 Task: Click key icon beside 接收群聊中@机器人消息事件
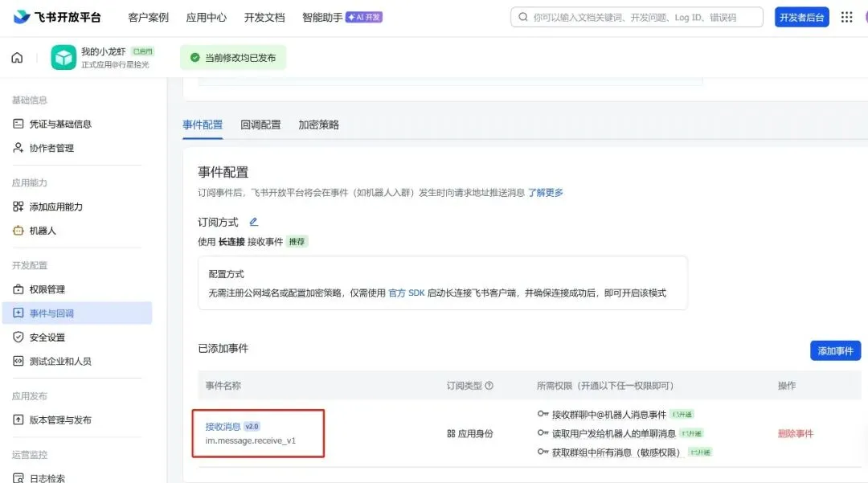coord(542,414)
